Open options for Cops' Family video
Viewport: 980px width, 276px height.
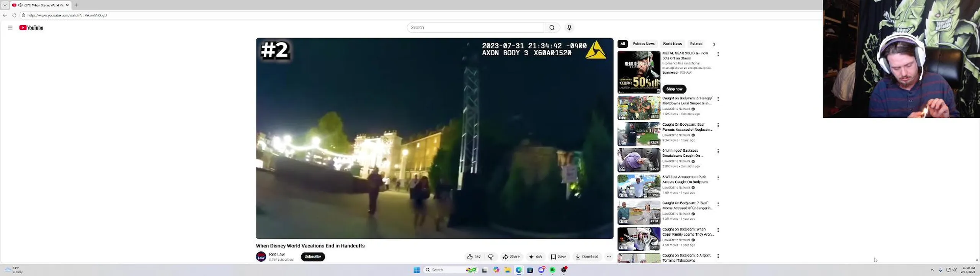(718, 230)
